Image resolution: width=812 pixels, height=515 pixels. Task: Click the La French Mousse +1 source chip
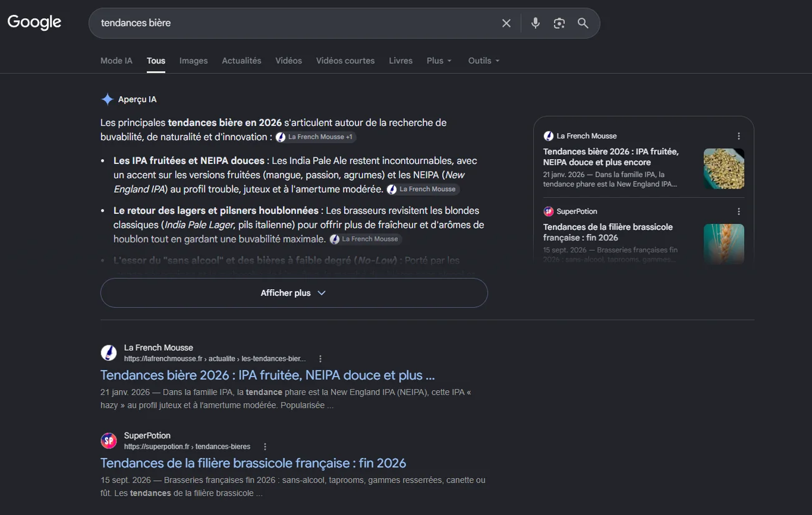pos(315,137)
